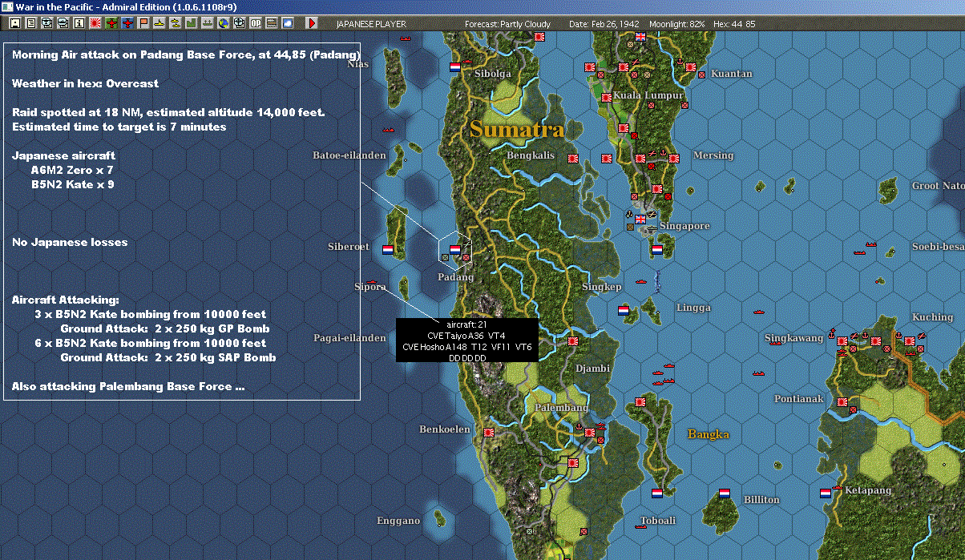
Task: Click 'Also attacking Palembang Base Force' line
Action: coord(128,386)
